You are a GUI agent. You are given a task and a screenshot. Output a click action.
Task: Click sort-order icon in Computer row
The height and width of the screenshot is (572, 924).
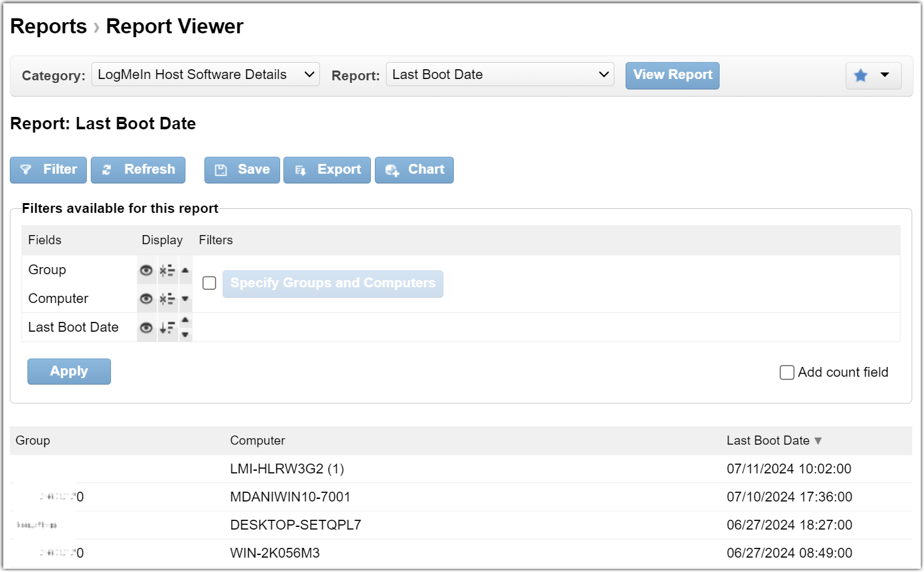click(x=167, y=299)
